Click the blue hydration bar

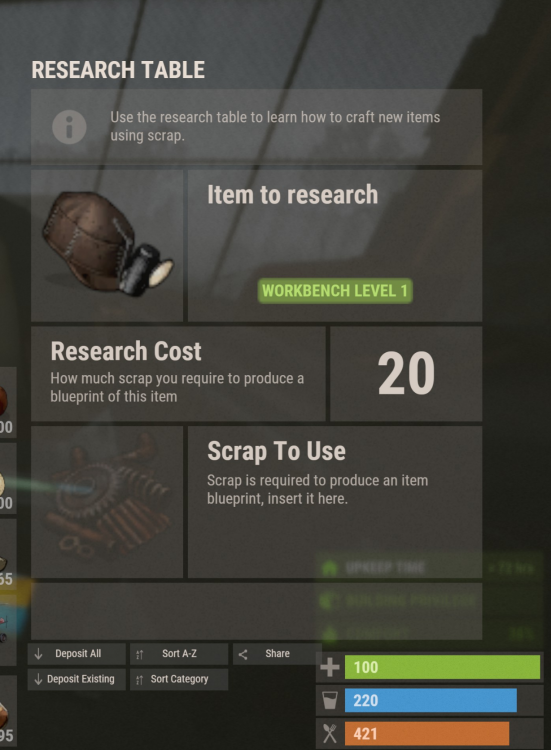click(x=430, y=700)
